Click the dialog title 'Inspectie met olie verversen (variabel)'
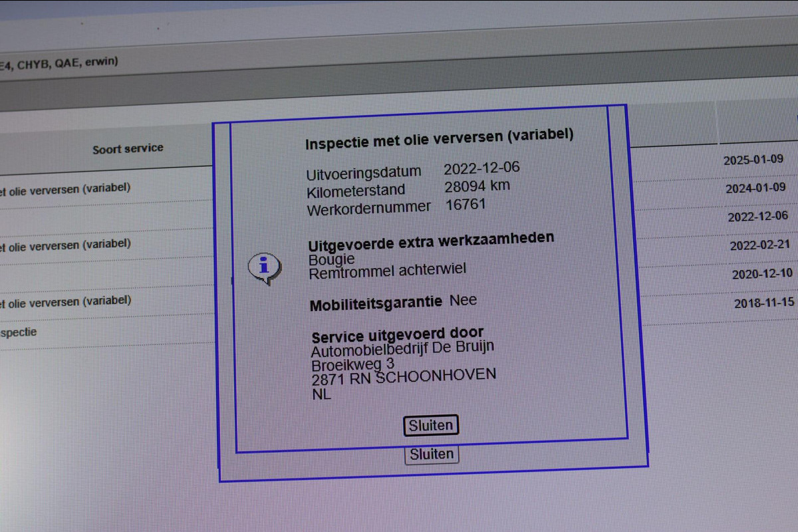 tap(439, 138)
